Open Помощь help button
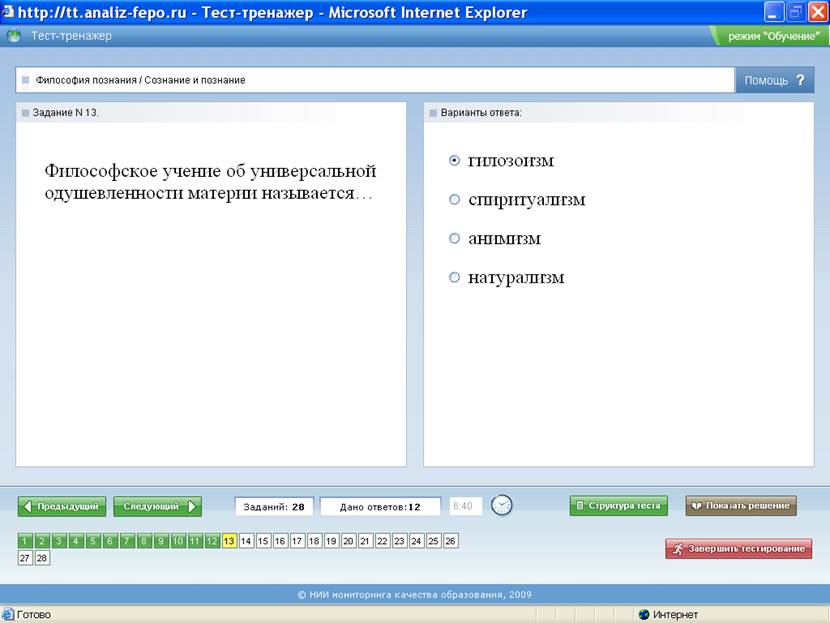 point(774,80)
